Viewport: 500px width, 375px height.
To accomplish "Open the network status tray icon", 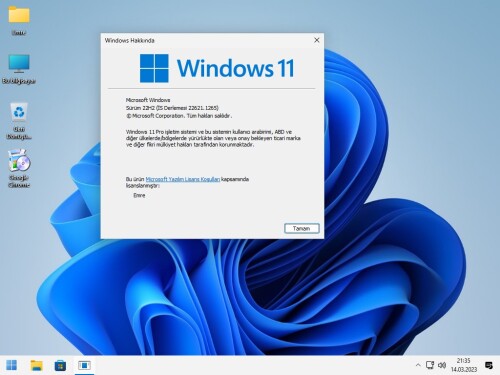I will pos(430,365).
